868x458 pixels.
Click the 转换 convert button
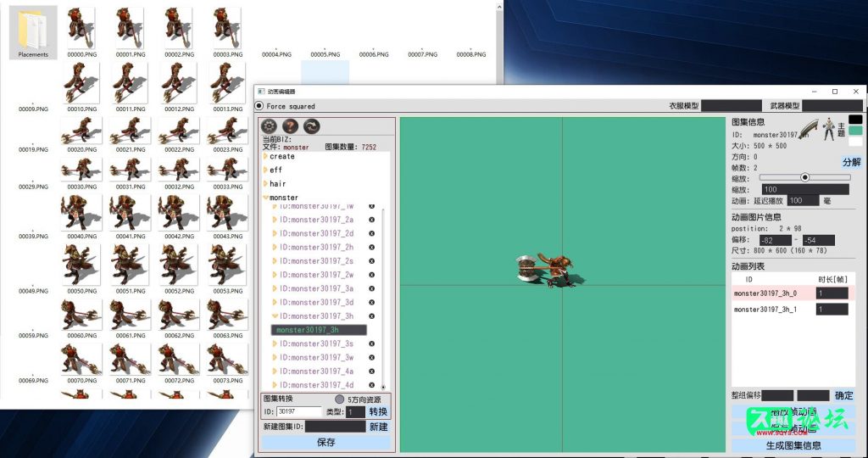(379, 412)
